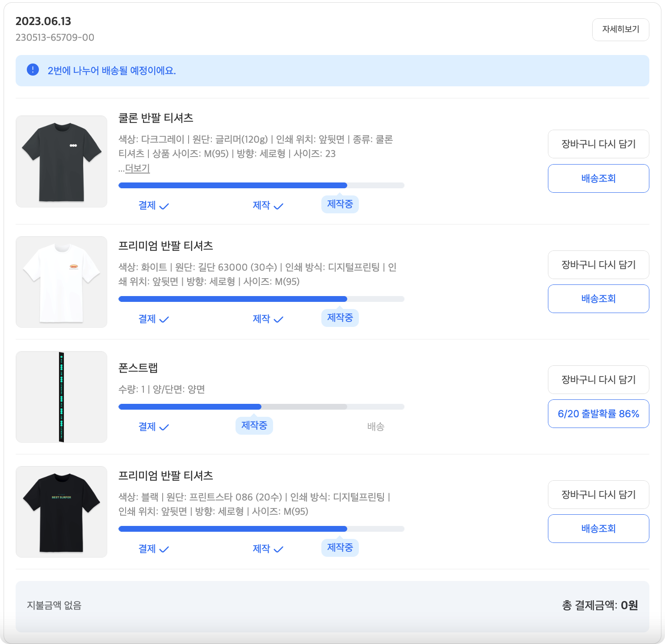Click 장바구니 다시 담기 for white 프리미엄 반팔 티셔츠
Screen dimensions: 665x644
[598, 265]
